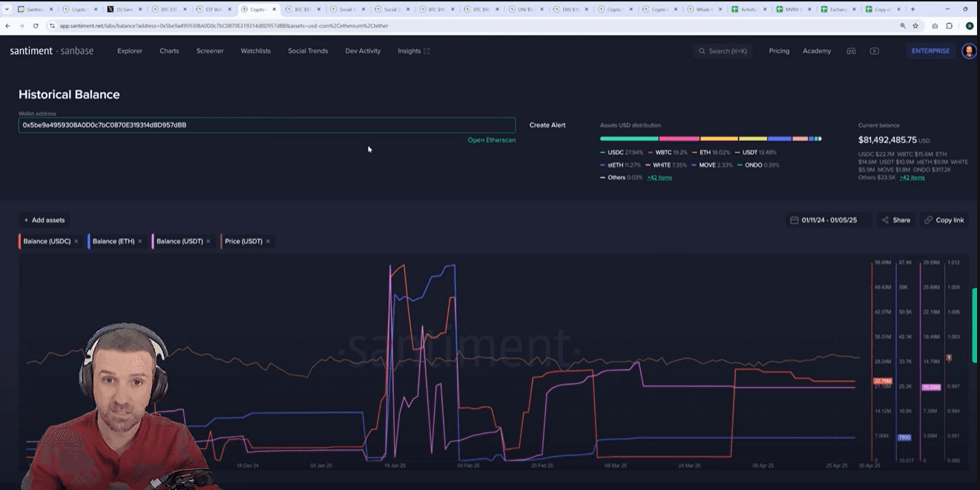
Task: Click the browser reload icon
Action: [36, 26]
